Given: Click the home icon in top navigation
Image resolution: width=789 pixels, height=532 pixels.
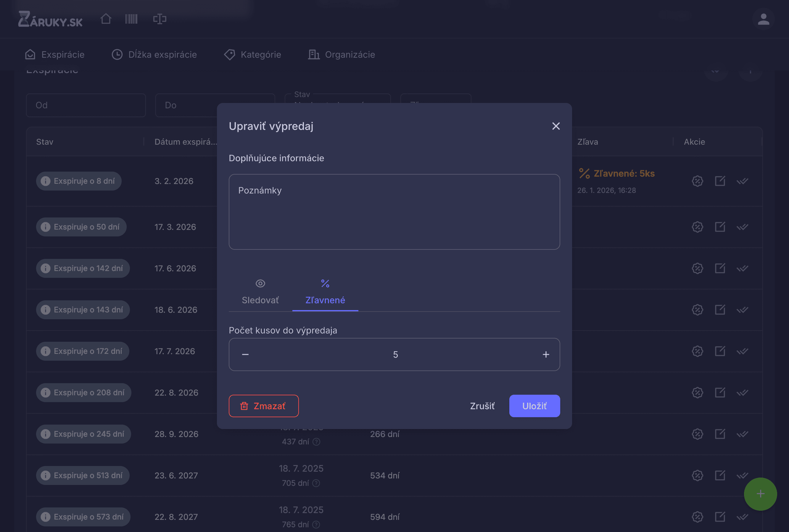Looking at the screenshot, I should 106,19.
